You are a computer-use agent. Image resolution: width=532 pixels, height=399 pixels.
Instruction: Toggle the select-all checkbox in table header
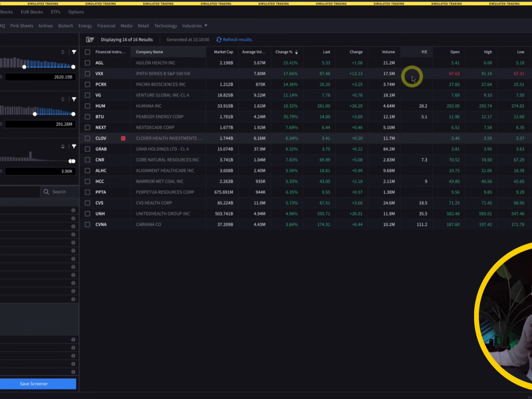click(x=87, y=52)
